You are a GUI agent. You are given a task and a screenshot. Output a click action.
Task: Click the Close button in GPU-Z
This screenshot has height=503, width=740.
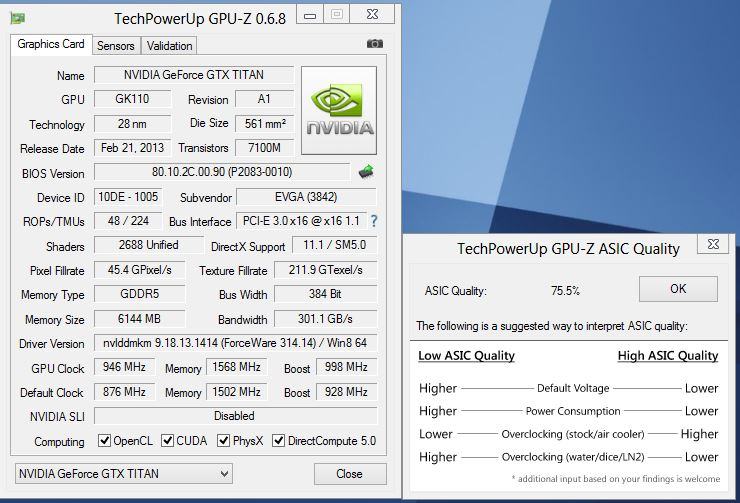tap(350, 473)
